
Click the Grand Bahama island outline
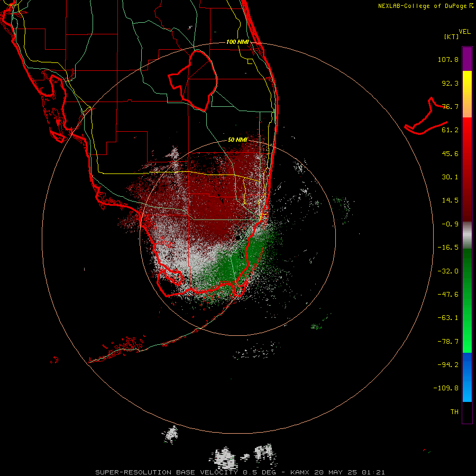[x=426, y=116]
